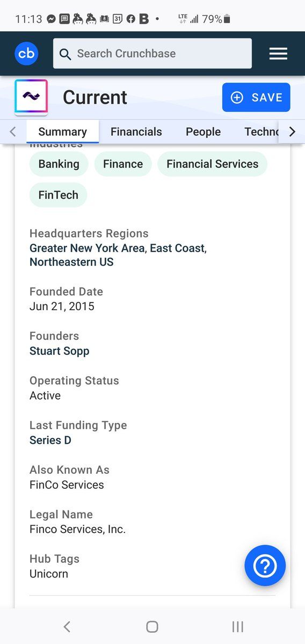
Task: Tap Android home navigation button
Action: (152, 626)
